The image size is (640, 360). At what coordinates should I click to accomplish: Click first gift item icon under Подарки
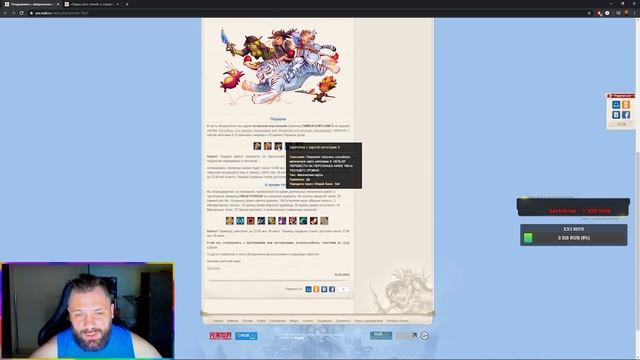[257, 146]
